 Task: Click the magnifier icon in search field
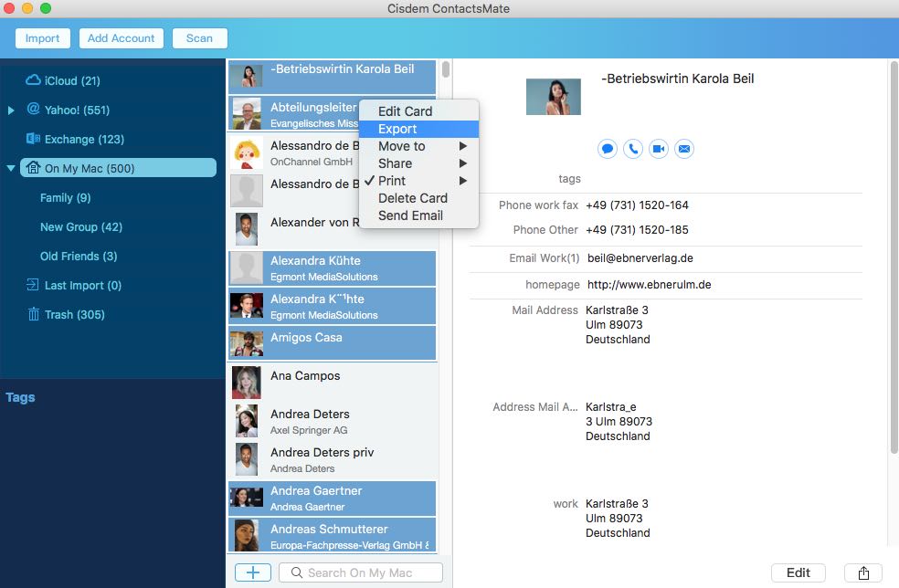[296, 572]
